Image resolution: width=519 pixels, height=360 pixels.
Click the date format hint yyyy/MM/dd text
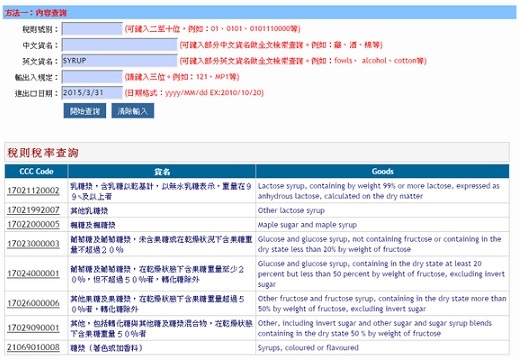[x=194, y=93]
